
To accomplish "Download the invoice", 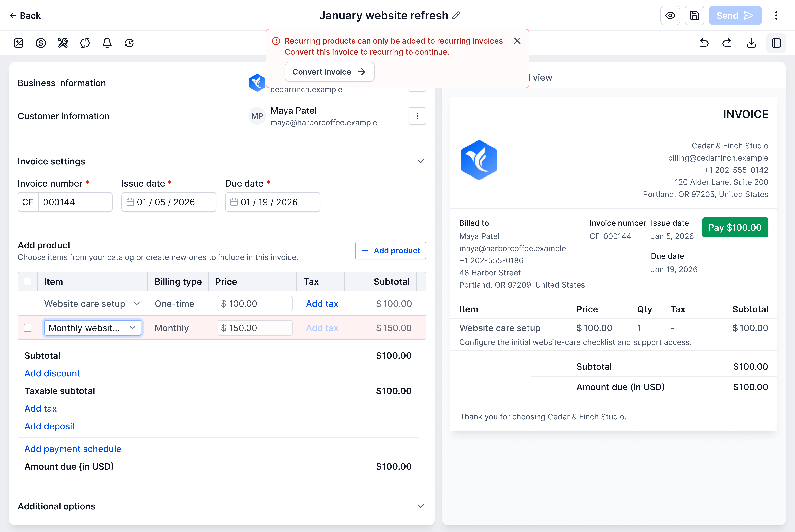I will (751, 43).
